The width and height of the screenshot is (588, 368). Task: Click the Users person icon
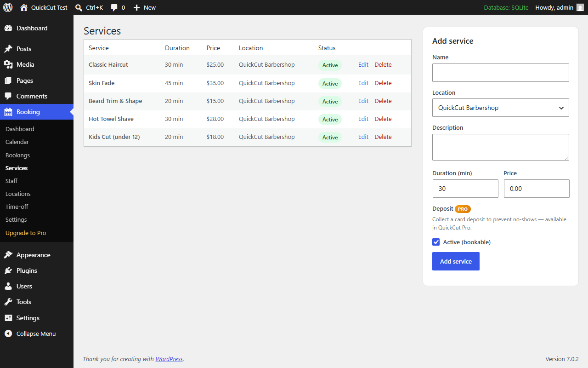click(8, 286)
